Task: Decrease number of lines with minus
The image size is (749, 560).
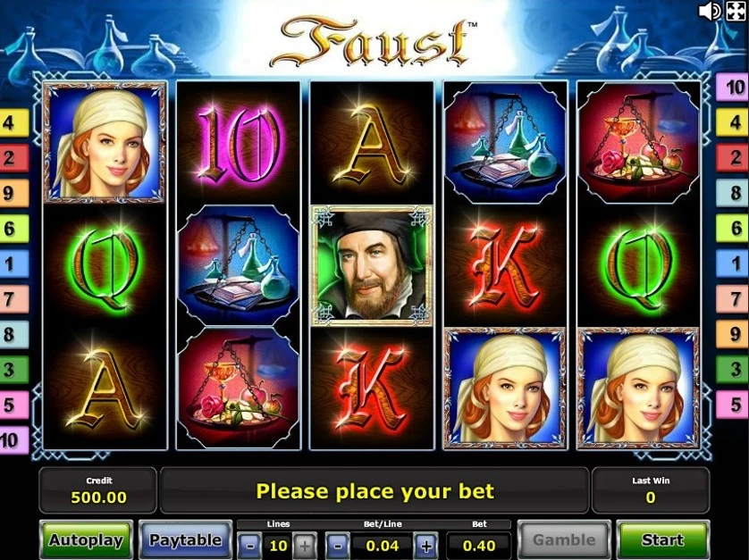Action: point(250,545)
